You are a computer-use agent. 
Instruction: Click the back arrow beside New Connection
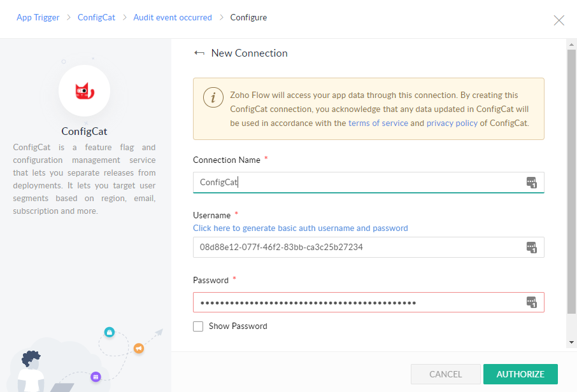coord(201,53)
